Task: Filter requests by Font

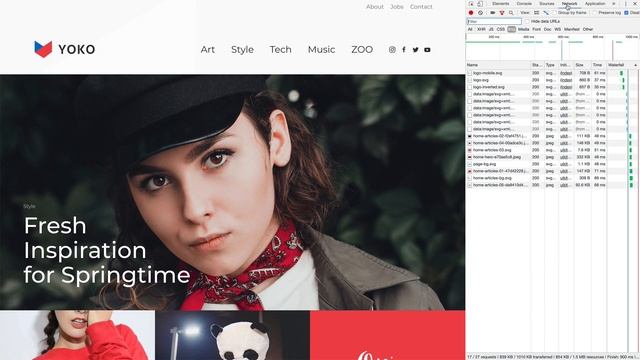Action: (537, 29)
